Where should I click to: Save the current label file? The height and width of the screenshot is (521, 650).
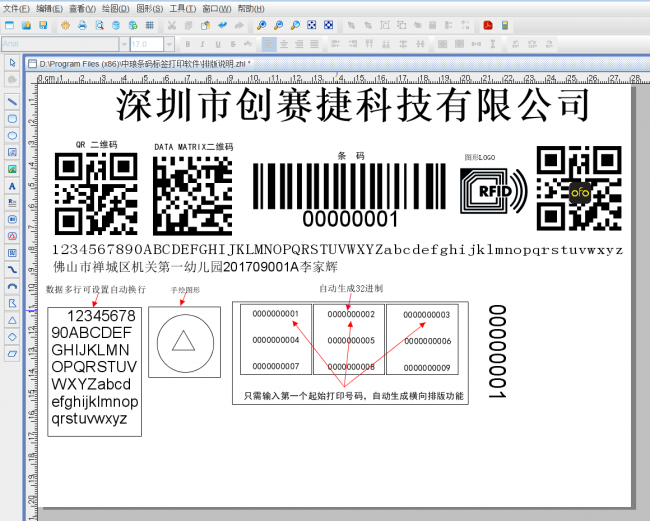(x=43, y=26)
